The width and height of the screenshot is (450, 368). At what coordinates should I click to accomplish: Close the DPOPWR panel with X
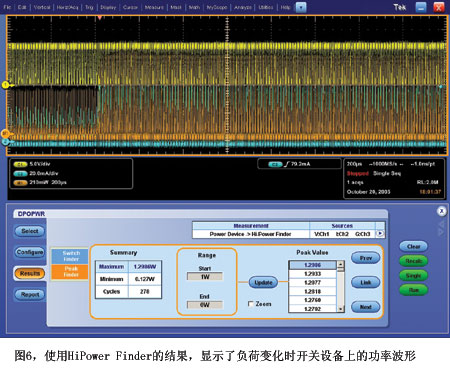pos(441,211)
